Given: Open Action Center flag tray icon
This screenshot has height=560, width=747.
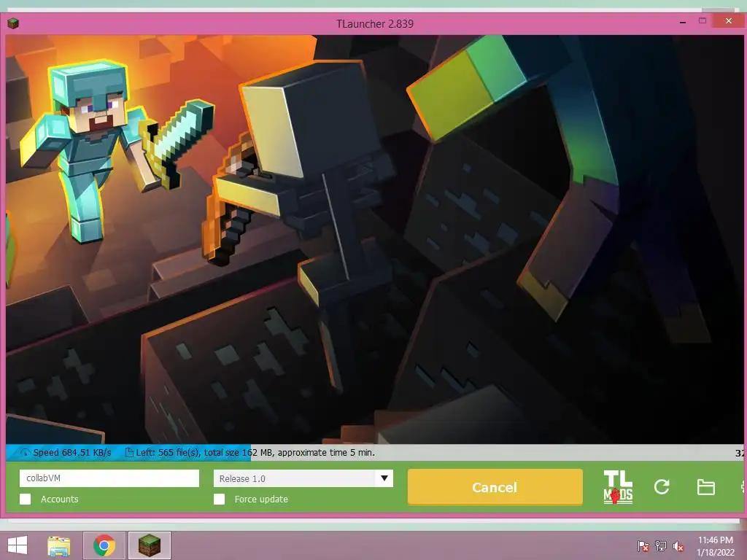Looking at the screenshot, I should click(643, 546).
